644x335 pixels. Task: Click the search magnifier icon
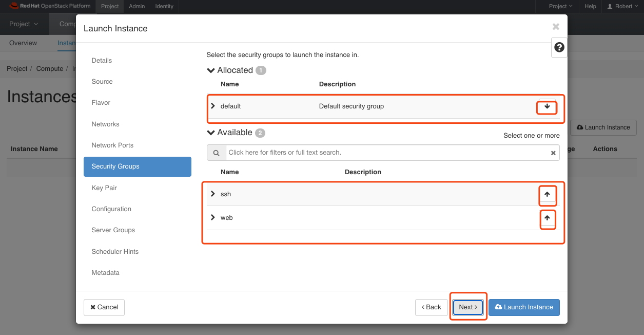pyautogui.click(x=216, y=152)
